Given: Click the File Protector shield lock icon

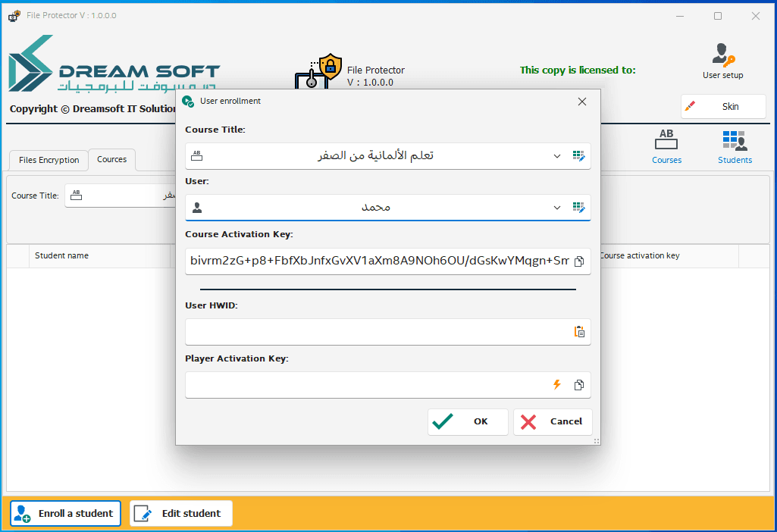Looking at the screenshot, I should tap(318, 70).
